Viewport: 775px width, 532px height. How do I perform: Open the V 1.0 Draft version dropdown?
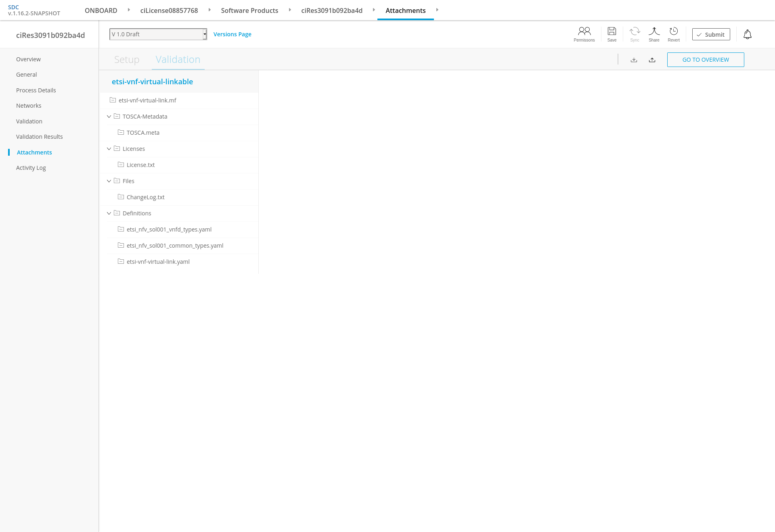click(x=158, y=34)
